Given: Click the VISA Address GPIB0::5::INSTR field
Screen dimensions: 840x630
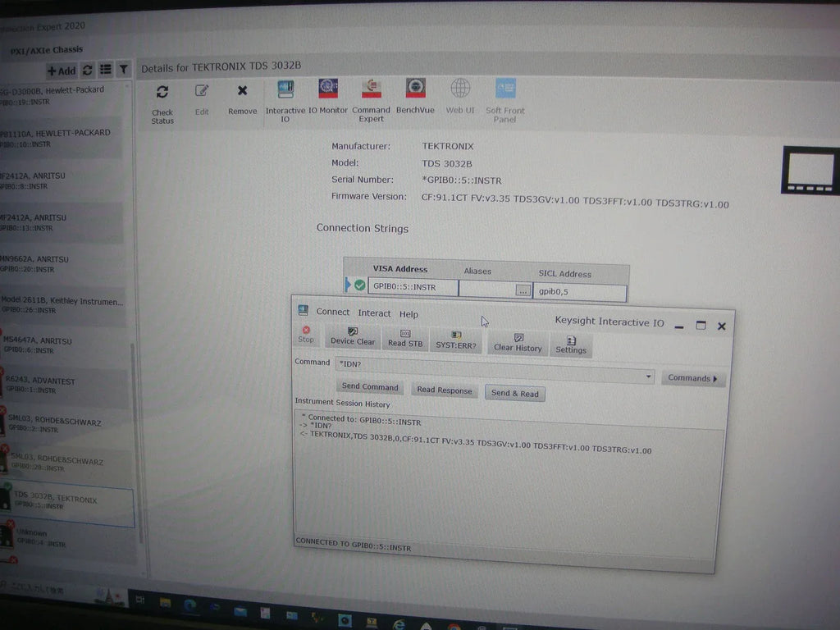Looking at the screenshot, I should coord(413,287).
